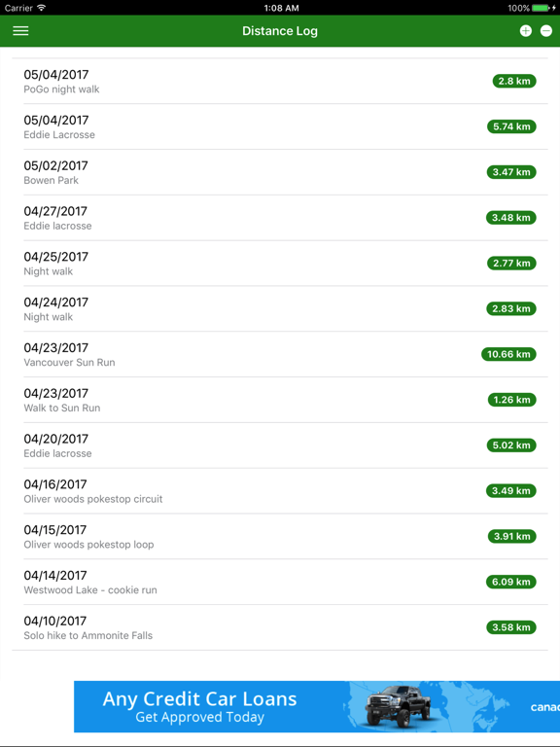Tap the plus icon to add entry
This screenshot has width=560, height=747.
click(525, 31)
